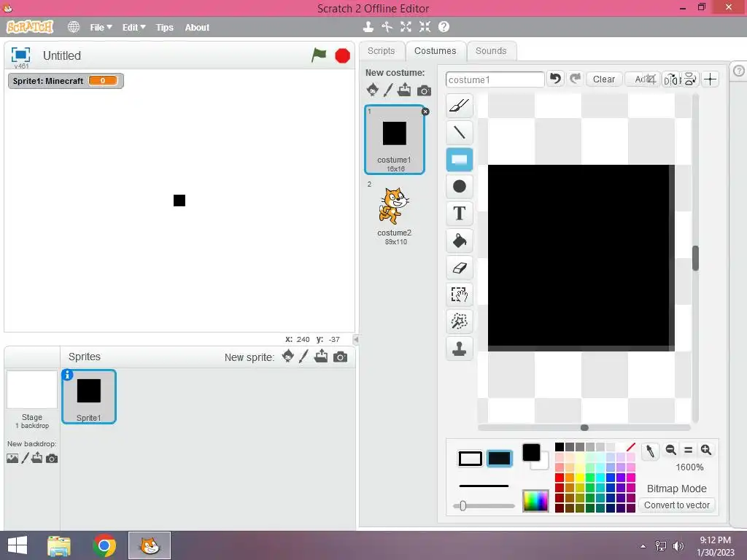Image resolution: width=747 pixels, height=560 pixels.
Task: Select the Brush tool in paint editor
Action: 460,106
